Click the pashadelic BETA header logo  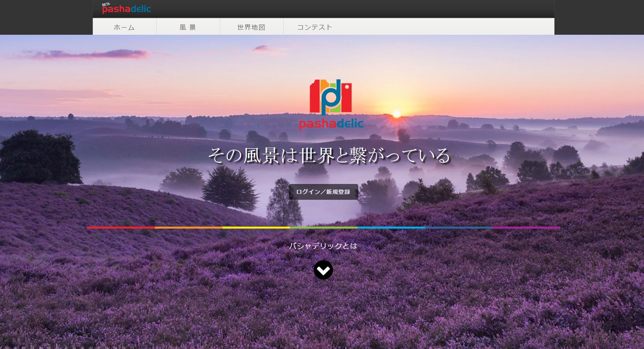click(126, 8)
